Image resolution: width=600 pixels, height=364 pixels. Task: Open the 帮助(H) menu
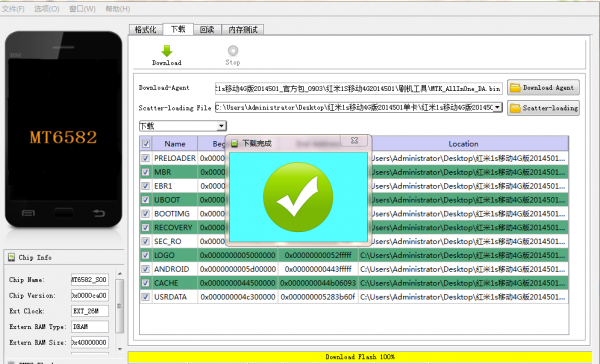tap(118, 8)
